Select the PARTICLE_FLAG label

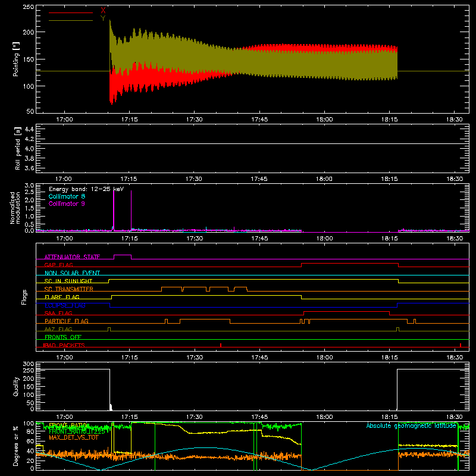coord(67,321)
